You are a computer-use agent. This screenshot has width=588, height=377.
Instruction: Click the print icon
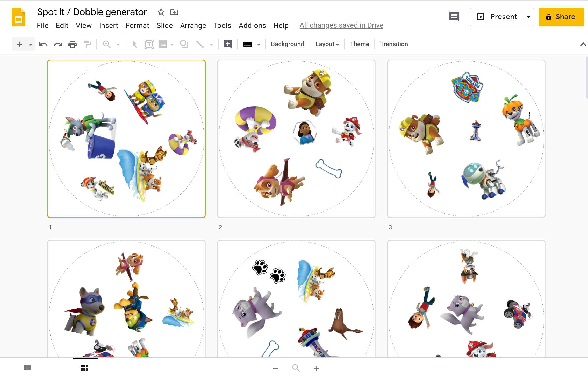click(73, 44)
